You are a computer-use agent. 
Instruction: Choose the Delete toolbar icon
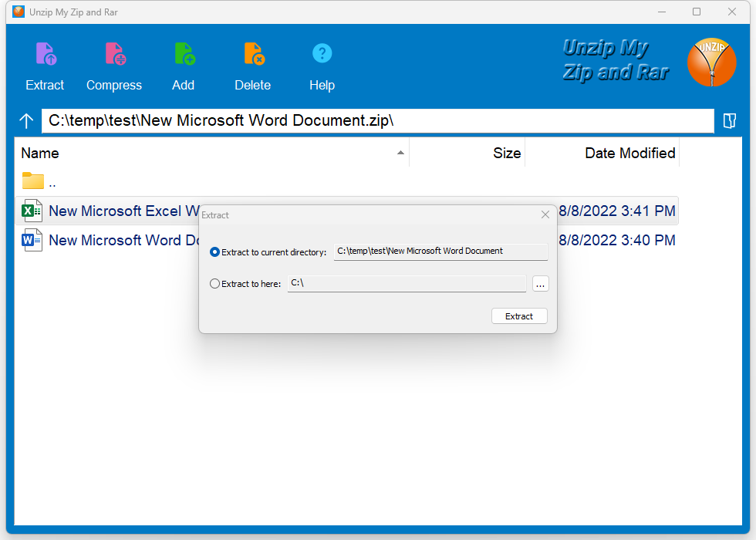click(x=254, y=53)
